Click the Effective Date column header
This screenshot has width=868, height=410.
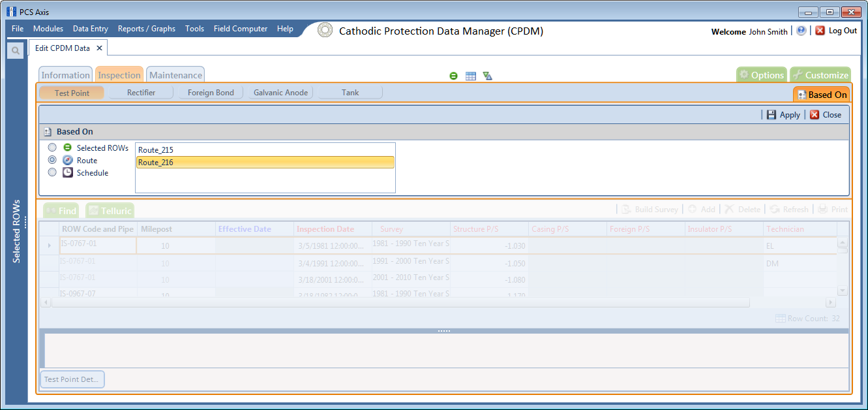tap(254, 229)
